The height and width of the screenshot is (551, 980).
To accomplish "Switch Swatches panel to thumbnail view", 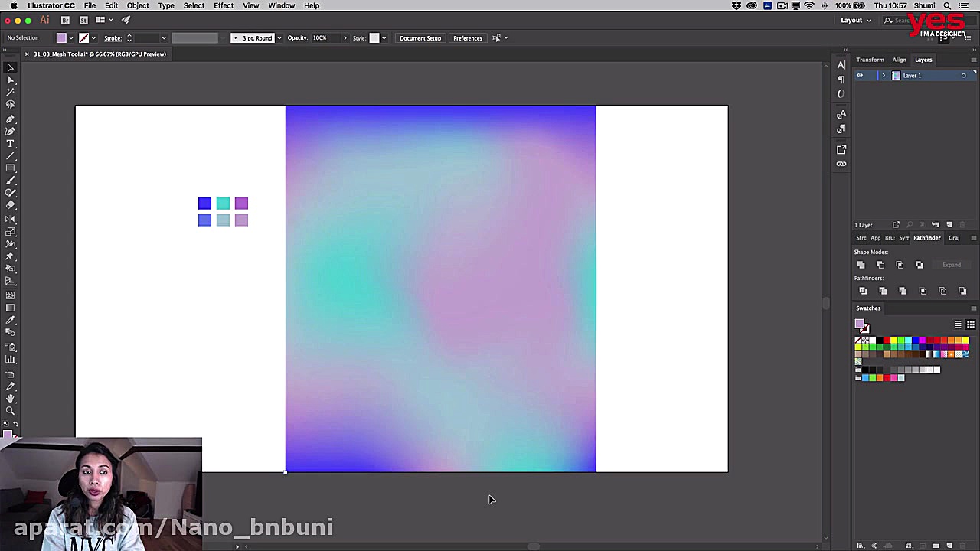I will tap(970, 324).
